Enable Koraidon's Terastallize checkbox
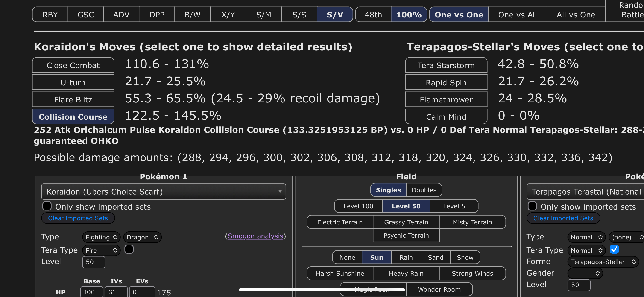 [x=129, y=249]
